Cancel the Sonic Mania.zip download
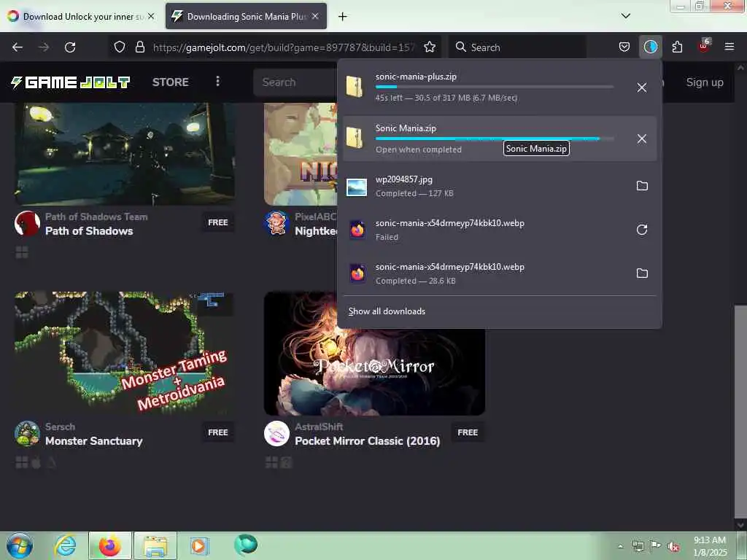 click(642, 139)
